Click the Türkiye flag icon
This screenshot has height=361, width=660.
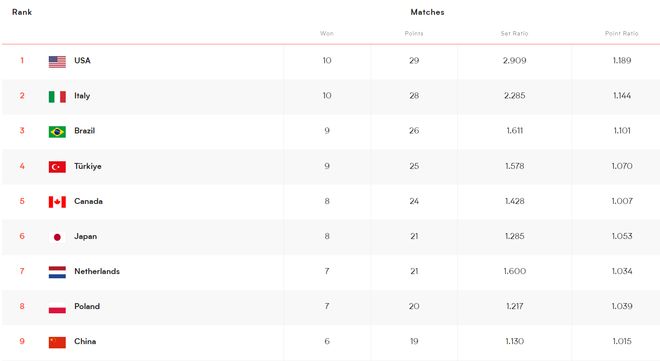57,167
